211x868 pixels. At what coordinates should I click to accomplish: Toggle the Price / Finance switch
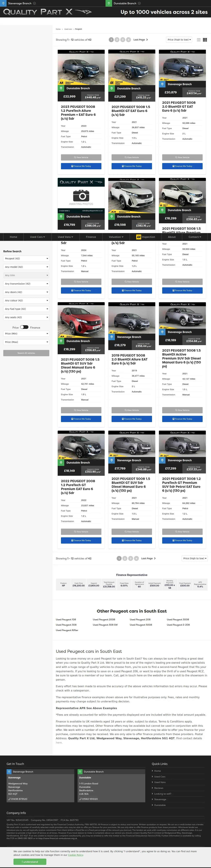[x=24, y=327]
